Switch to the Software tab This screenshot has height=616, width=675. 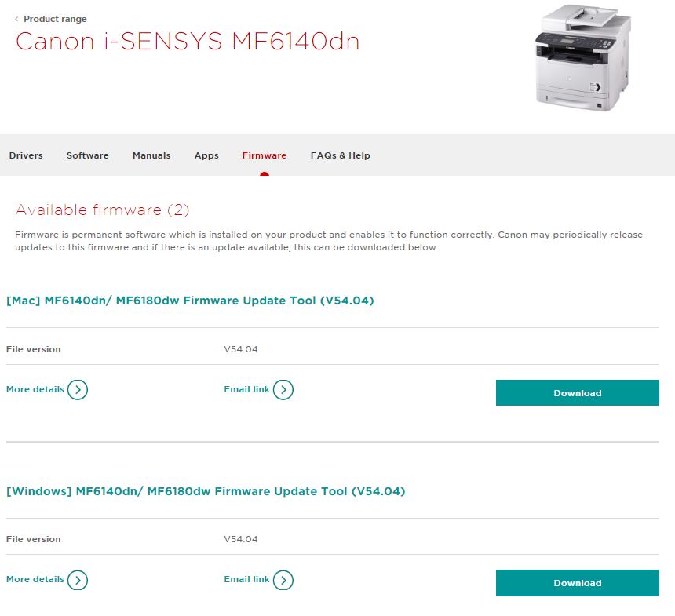87,155
